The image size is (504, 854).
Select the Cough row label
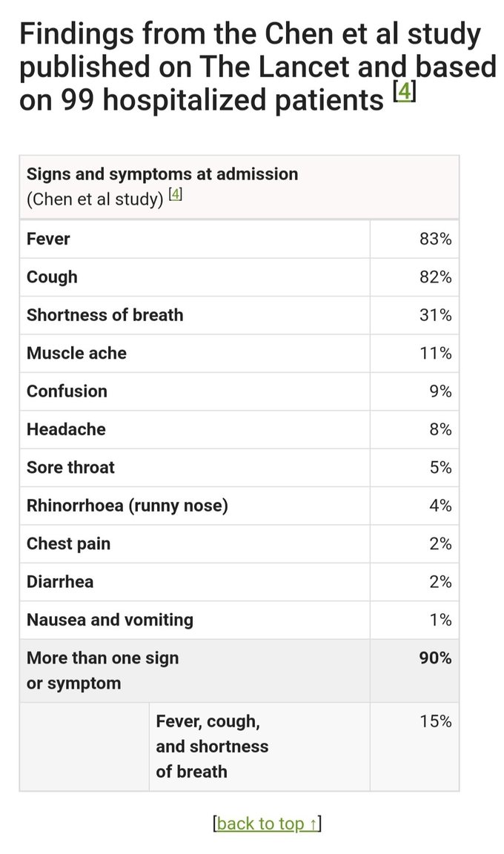tap(52, 277)
